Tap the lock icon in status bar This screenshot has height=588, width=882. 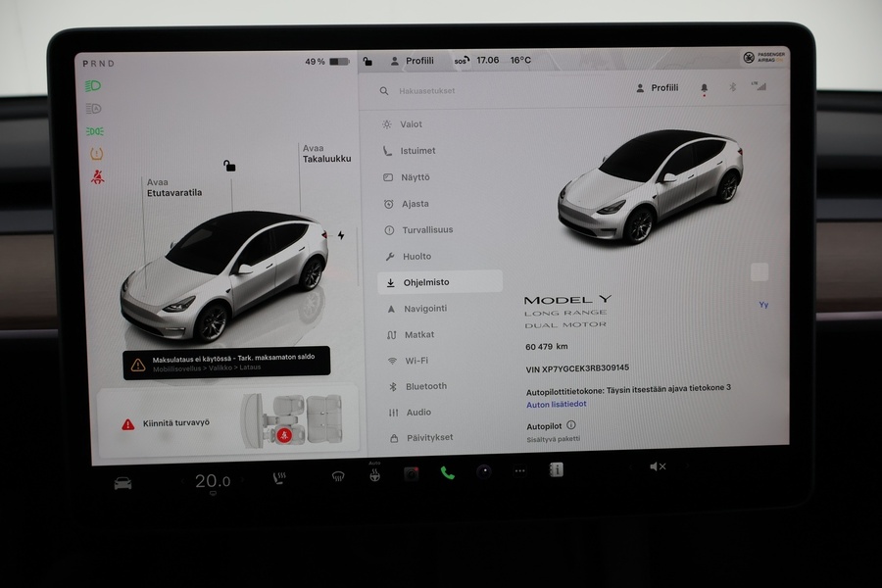click(367, 60)
